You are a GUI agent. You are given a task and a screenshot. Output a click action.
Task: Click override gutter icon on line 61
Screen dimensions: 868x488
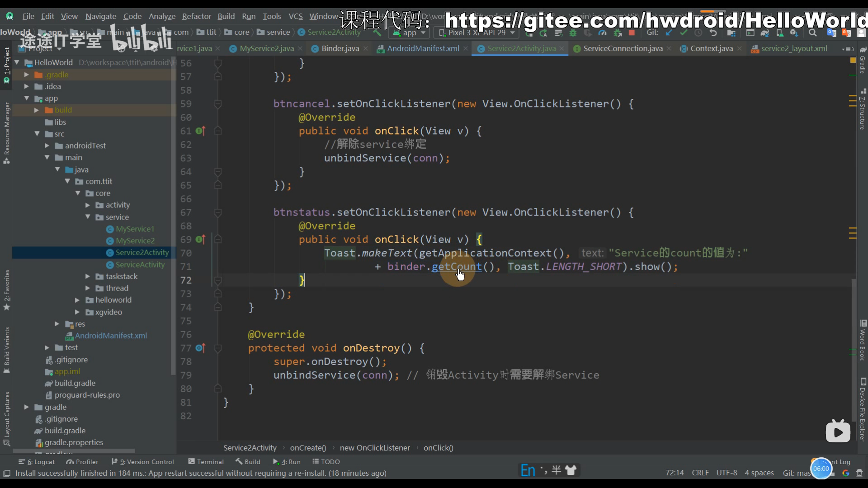coord(200,131)
